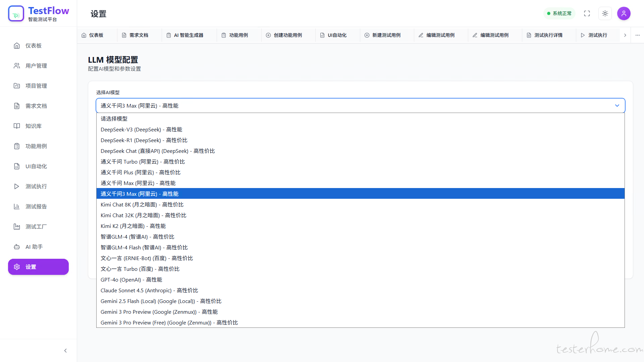Switch to the 测试执行详情 tab
This screenshot has width=644, height=362.
(x=548, y=35)
